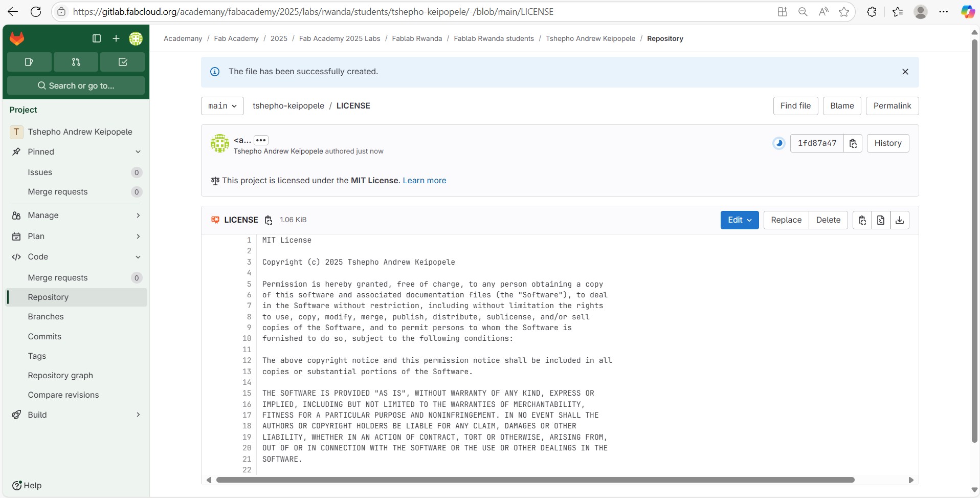Click Search or go to field

(x=76, y=86)
